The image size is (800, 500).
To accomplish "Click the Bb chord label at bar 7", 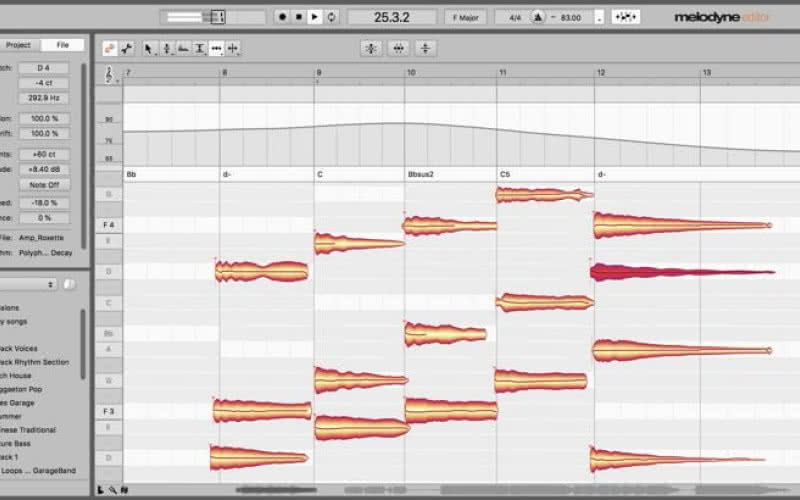I will coord(131,174).
